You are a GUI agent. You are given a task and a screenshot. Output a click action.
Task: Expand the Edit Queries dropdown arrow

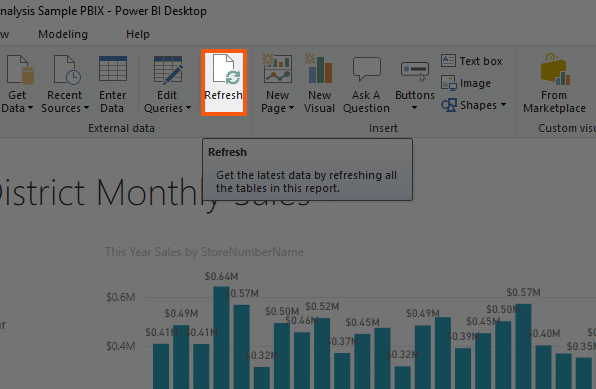coord(188,108)
